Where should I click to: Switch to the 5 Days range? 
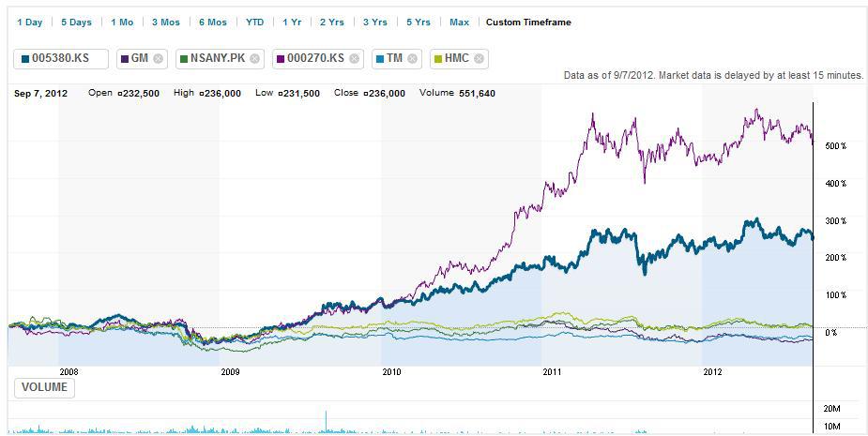[x=76, y=22]
